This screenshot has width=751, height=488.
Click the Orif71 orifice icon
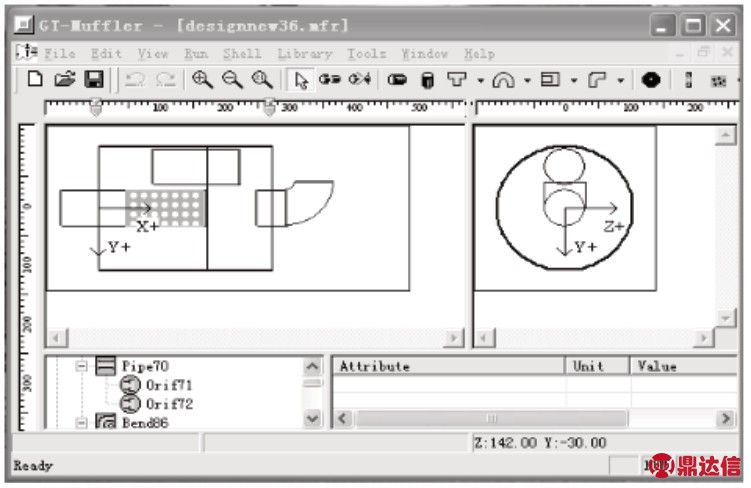click(129, 385)
